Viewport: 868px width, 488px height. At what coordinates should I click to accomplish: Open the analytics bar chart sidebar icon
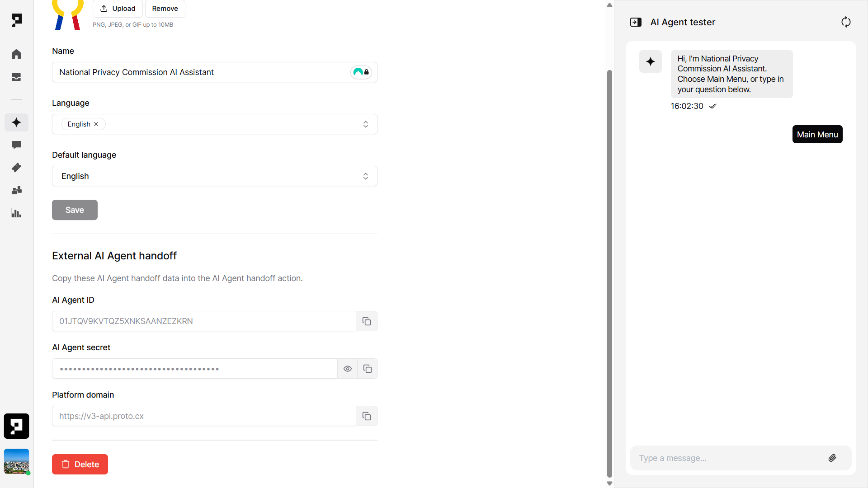(16, 213)
